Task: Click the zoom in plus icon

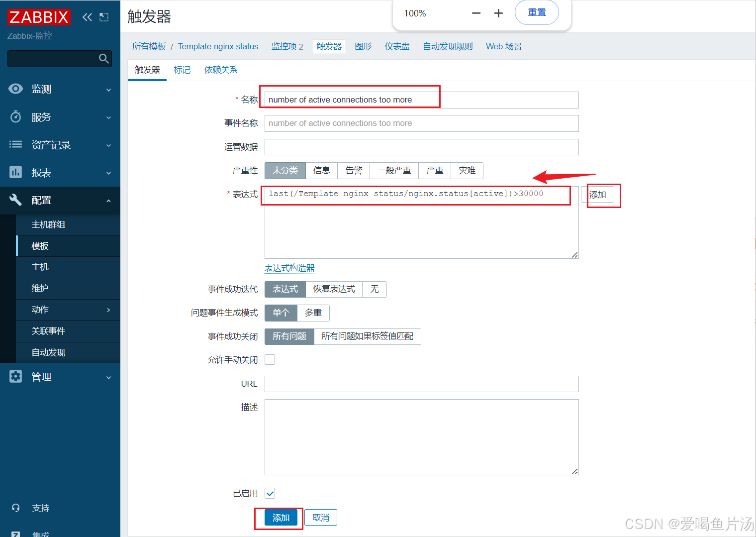Action: pyautogui.click(x=498, y=13)
